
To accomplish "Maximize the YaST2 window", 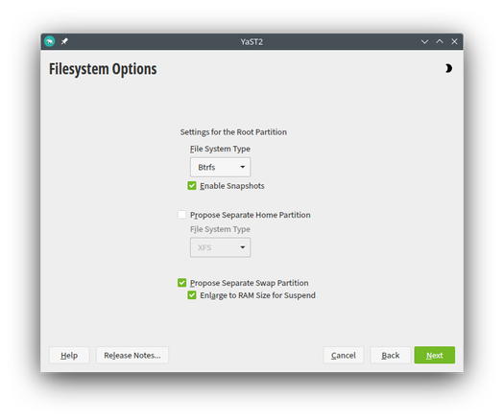I will coord(440,42).
